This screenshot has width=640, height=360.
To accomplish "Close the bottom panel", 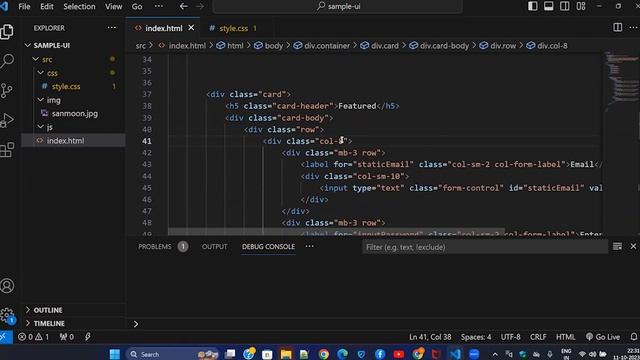I will (633, 247).
